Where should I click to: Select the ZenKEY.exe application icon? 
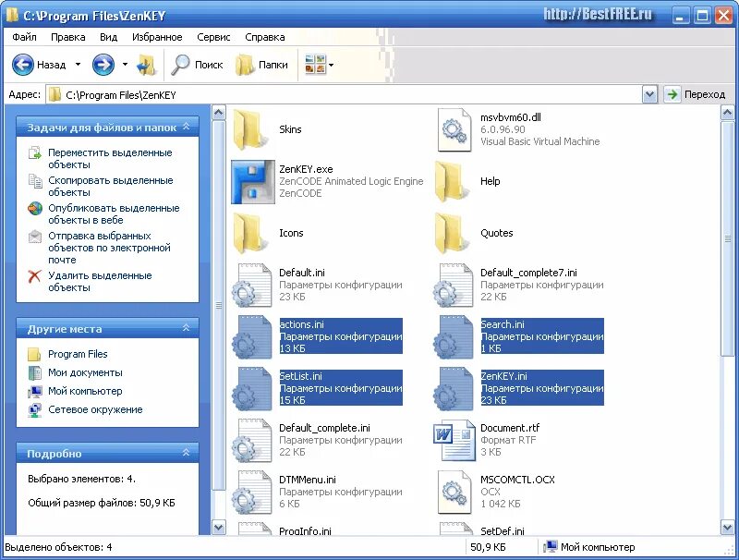[252, 181]
